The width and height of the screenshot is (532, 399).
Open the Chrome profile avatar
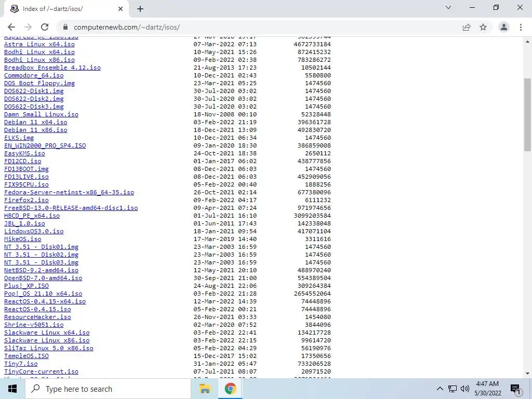point(504,27)
